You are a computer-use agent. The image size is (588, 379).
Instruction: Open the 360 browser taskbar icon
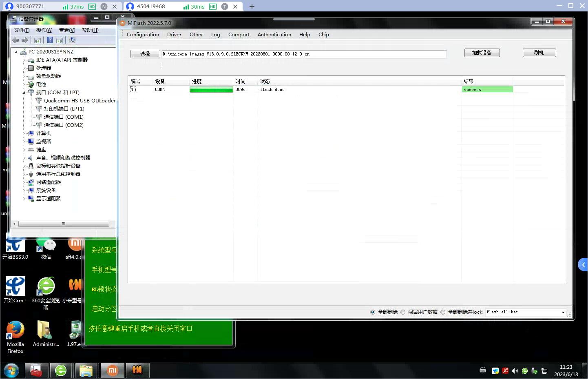pos(61,371)
